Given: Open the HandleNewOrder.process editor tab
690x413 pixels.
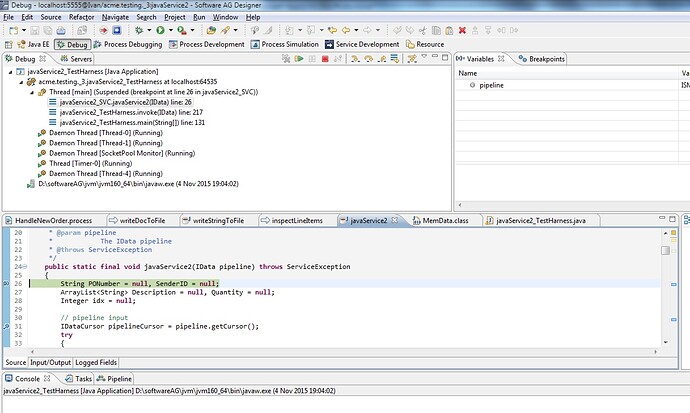Looking at the screenshot, I should [53, 220].
